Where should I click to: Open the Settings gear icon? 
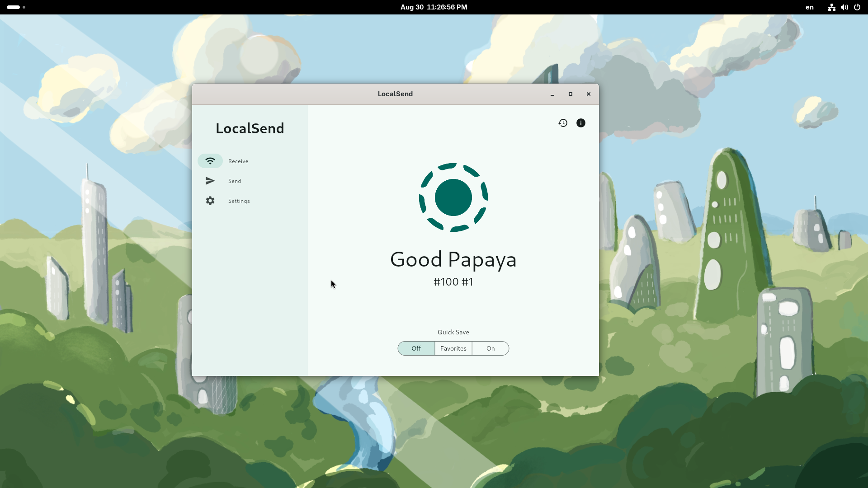point(210,201)
